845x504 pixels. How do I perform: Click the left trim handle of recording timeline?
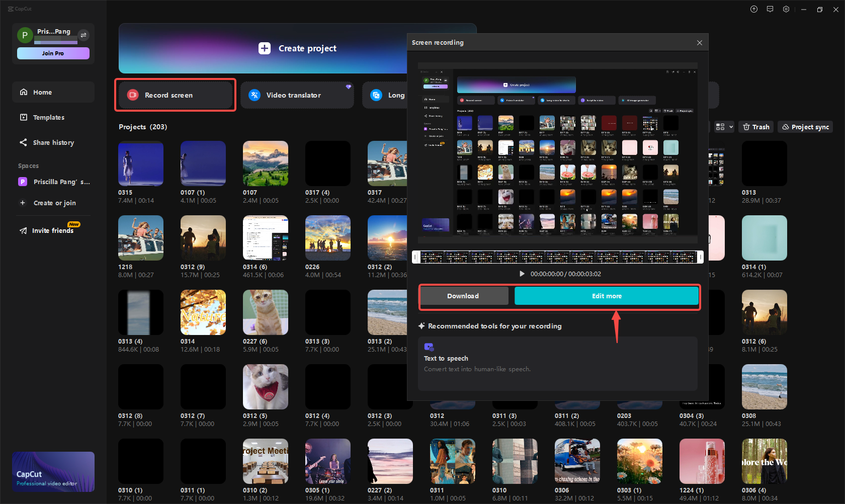(x=415, y=257)
